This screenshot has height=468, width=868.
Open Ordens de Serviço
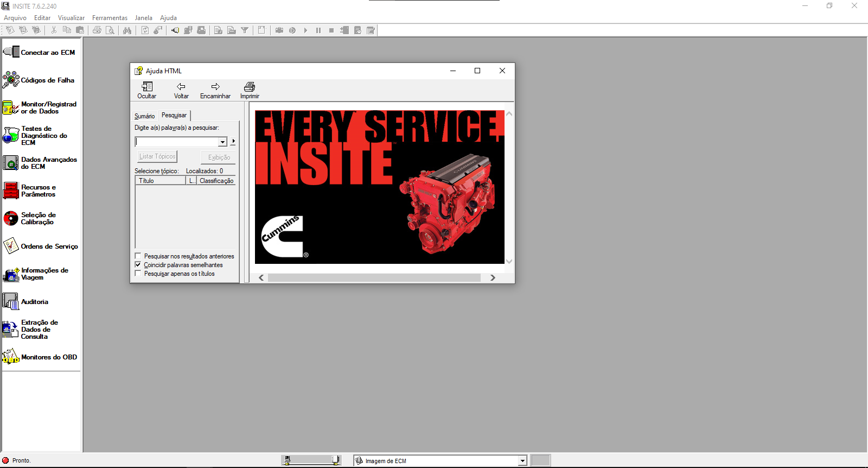click(x=41, y=246)
